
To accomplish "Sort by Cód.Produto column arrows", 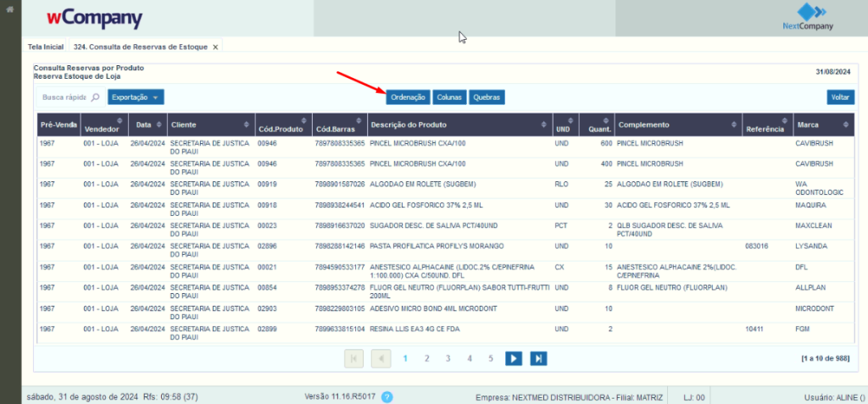I will pos(304,121).
